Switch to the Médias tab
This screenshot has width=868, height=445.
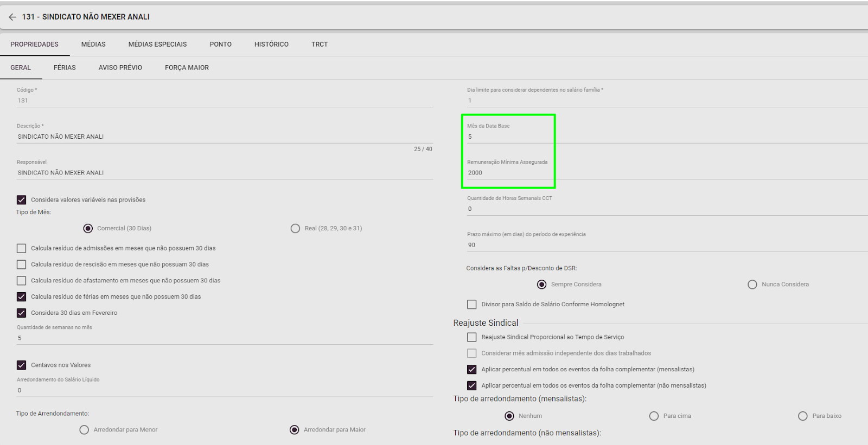click(x=93, y=44)
